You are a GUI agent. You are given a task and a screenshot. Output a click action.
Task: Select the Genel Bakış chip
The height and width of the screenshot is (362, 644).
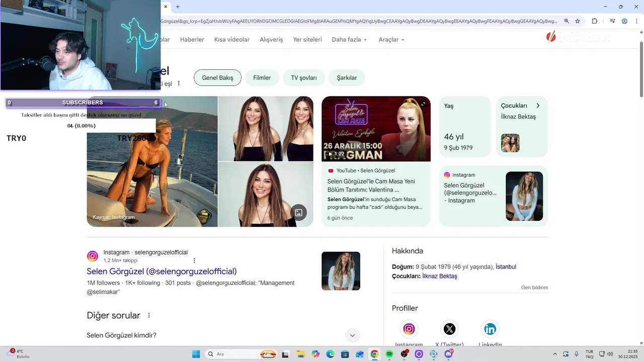(217, 78)
